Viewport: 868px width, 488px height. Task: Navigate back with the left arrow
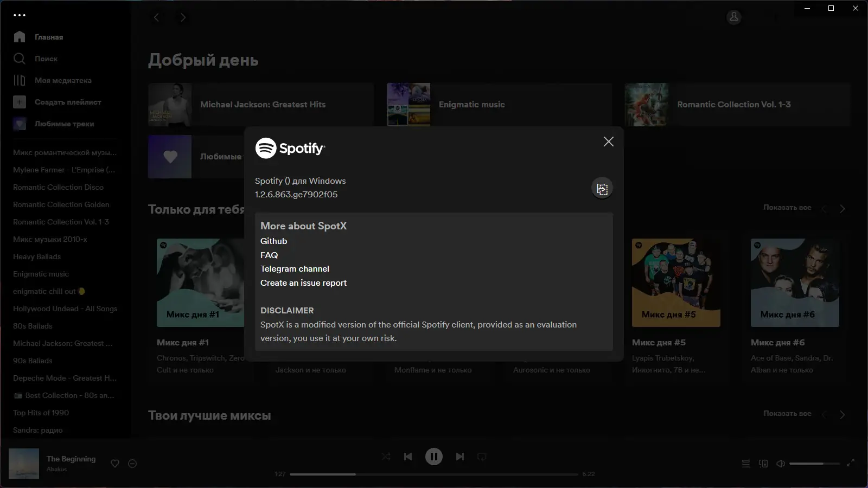point(157,17)
